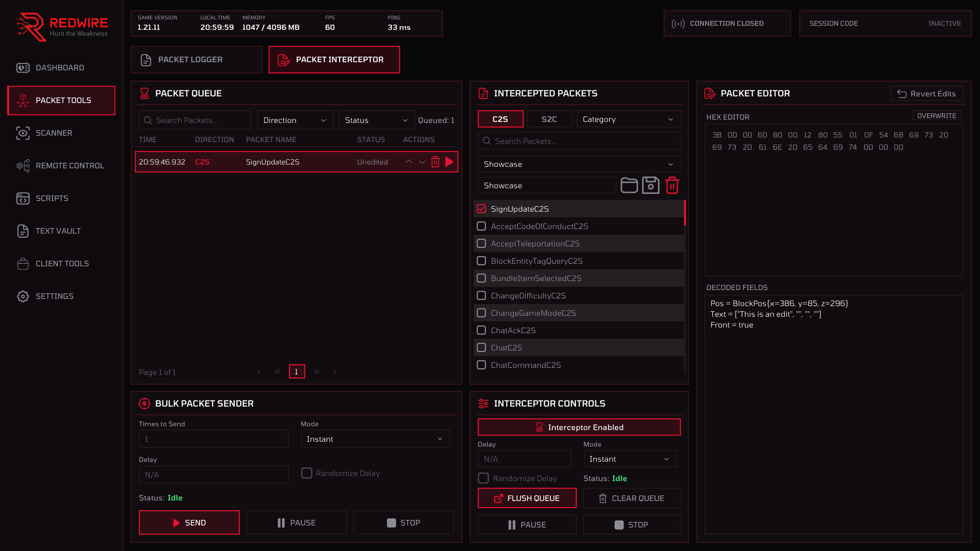Image resolution: width=980 pixels, height=551 pixels.
Task: Click the Flush Queue button
Action: (x=527, y=498)
